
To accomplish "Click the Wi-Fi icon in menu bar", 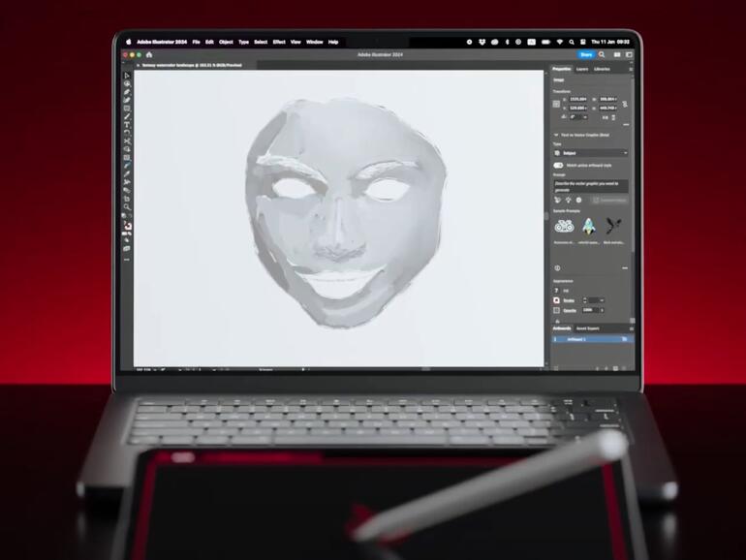I will point(560,42).
